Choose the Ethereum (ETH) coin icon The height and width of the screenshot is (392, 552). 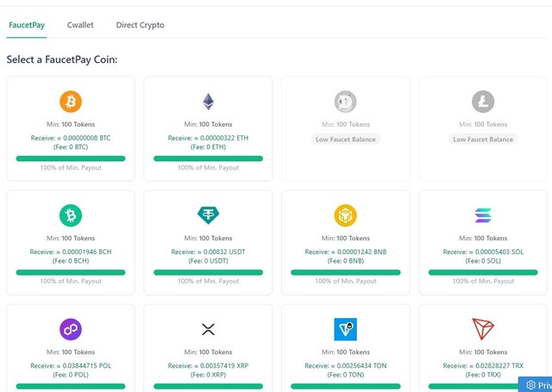pos(208,102)
